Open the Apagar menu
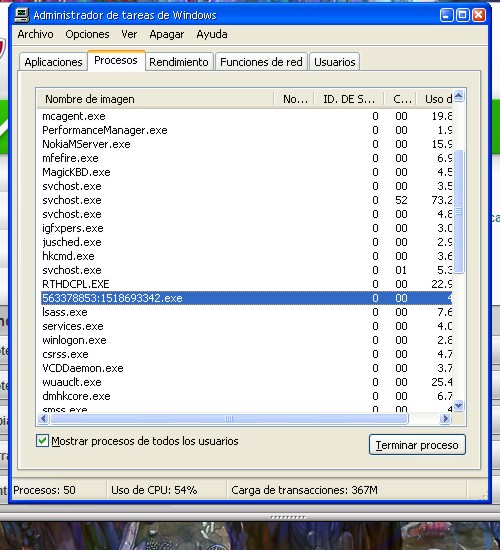The height and width of the screenshot is (550, 500). 167,34
